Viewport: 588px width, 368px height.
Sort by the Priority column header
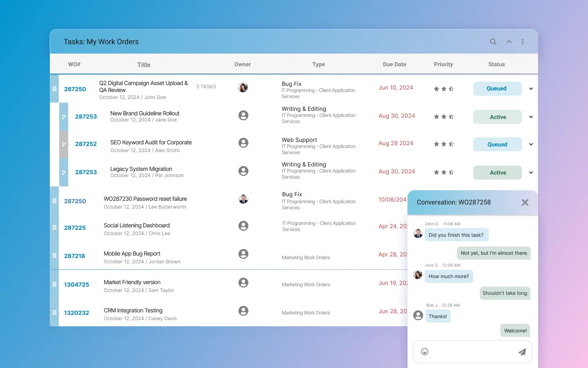click(443, 64)
